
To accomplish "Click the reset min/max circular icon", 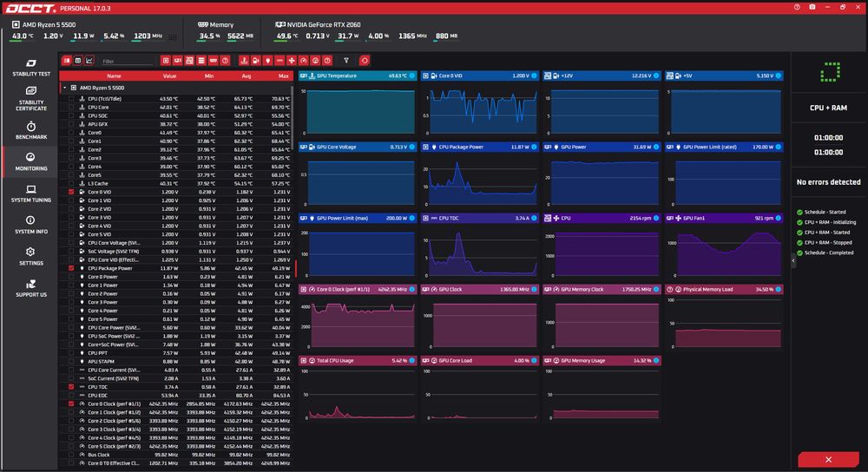I will (x=365, y=61).
